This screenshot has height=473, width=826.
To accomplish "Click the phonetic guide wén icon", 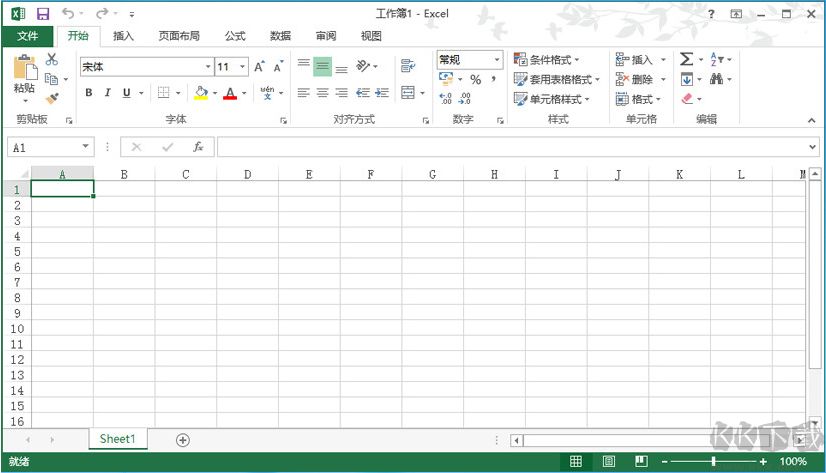I will 268,93.
